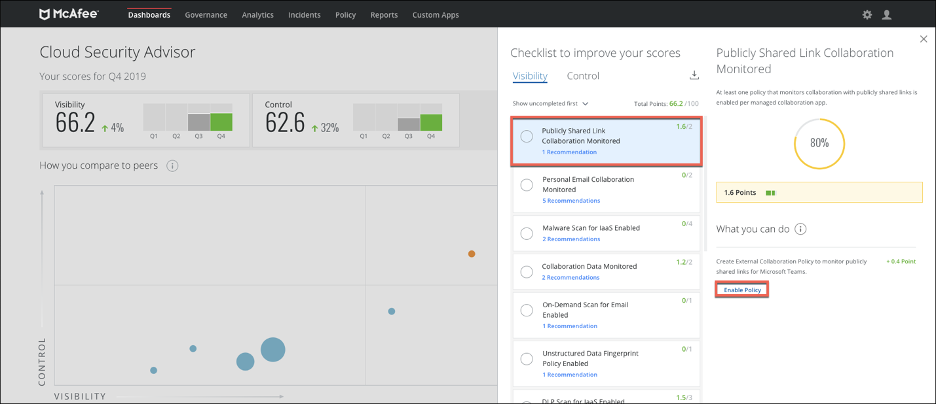
Task: Open 2 Recommendations under Collaboration Data Monitored
Action: pyautogui.click(x=571, y=277)
